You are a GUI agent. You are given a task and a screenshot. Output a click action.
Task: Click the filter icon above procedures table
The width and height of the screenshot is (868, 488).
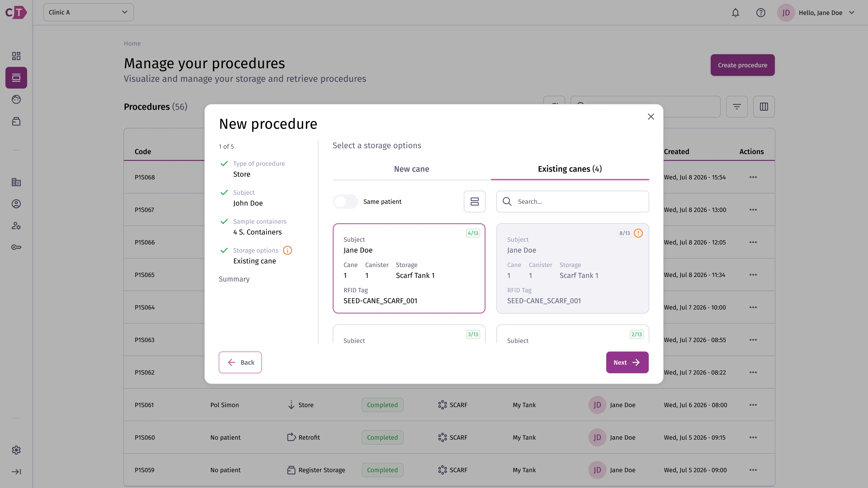pyautogui.click(x=737, y=107)
